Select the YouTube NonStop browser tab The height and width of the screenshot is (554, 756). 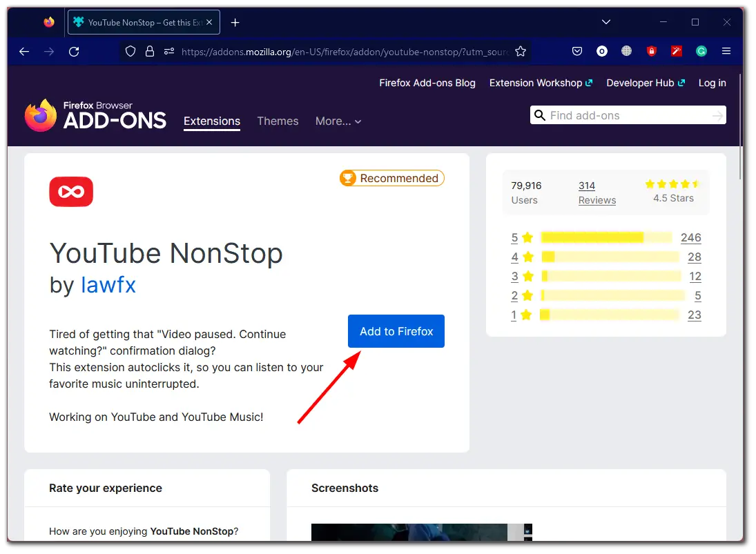tap(144, 22)
